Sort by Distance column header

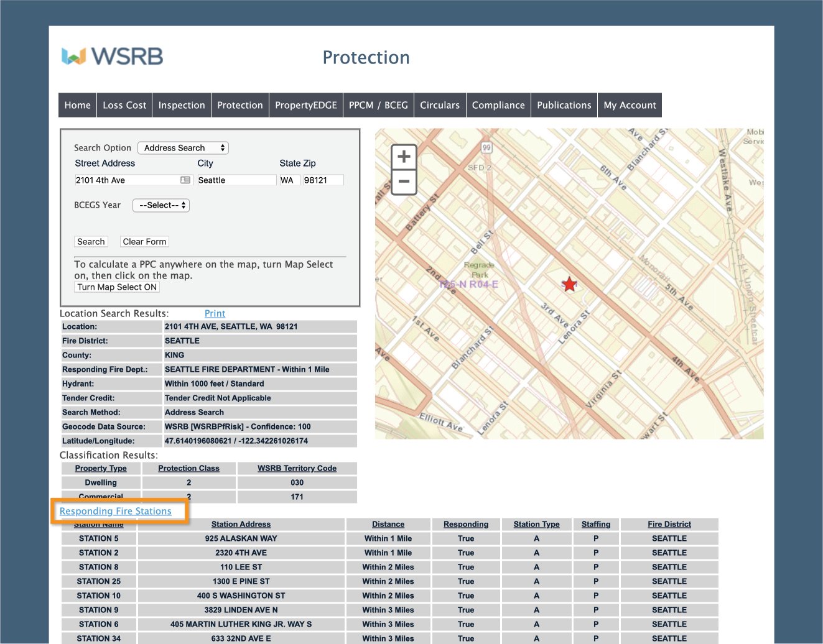click(x=388, y=524)
